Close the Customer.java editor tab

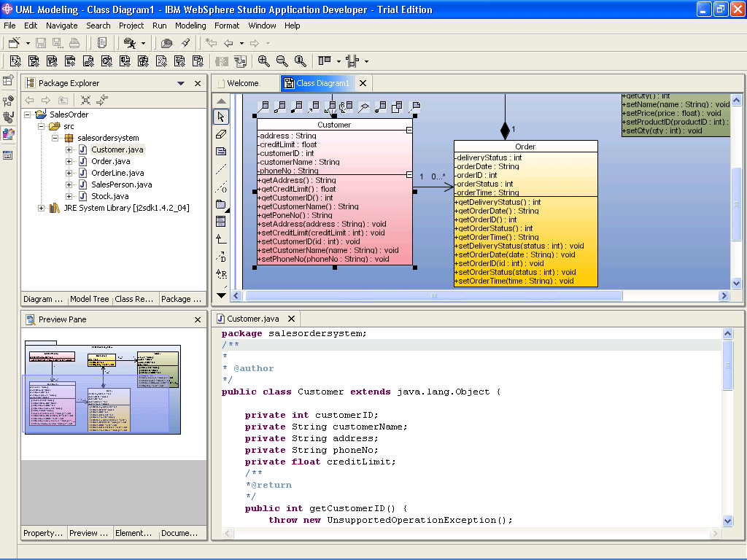point(292,319)
